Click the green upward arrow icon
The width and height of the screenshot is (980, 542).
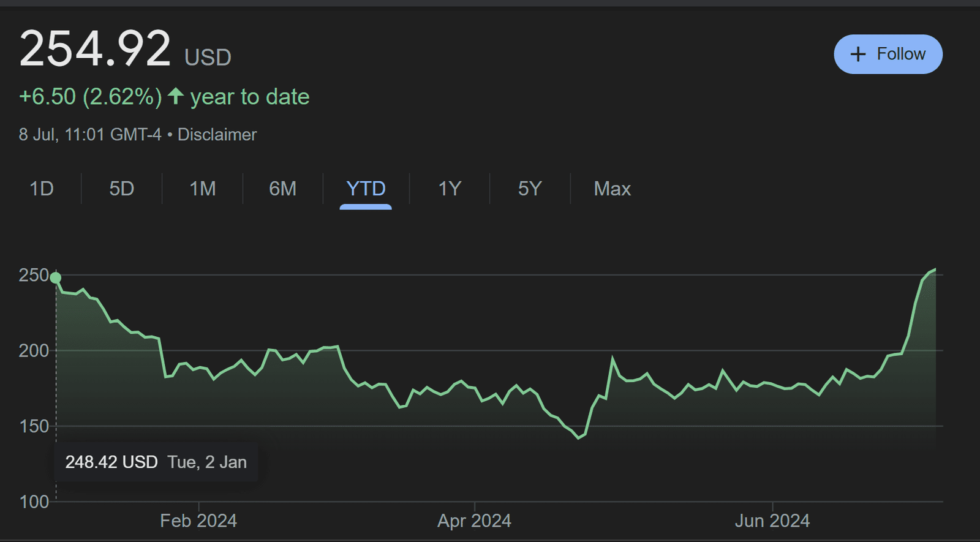coord(176,96)
